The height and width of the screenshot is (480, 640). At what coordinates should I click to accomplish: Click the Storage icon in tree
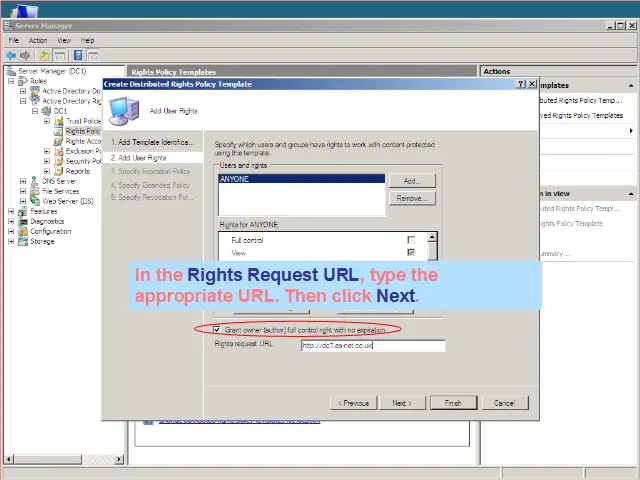[x=23, y=241]
